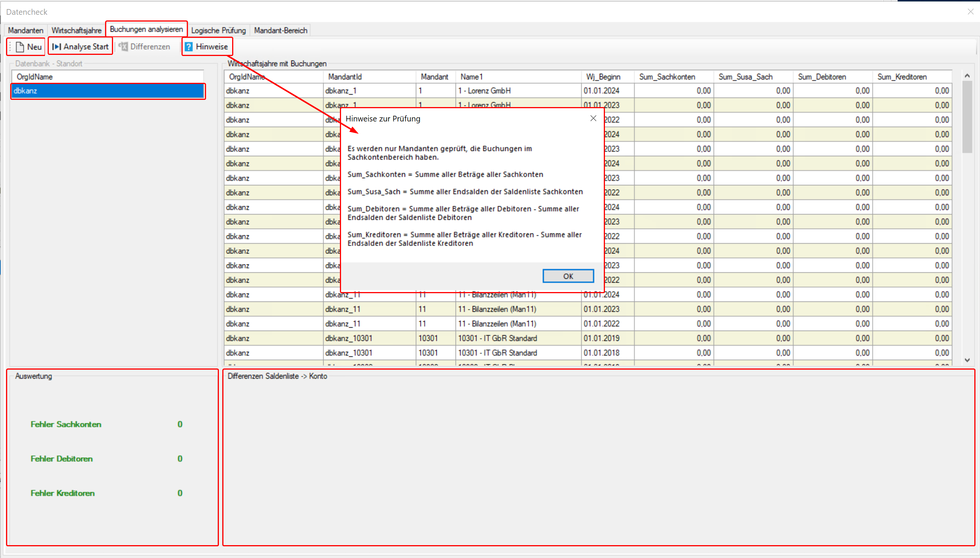The height and width of the screenshot is (558, 980).
Task: Sort by Wj_Beginn column header
Action: click(x=608, y=77)
